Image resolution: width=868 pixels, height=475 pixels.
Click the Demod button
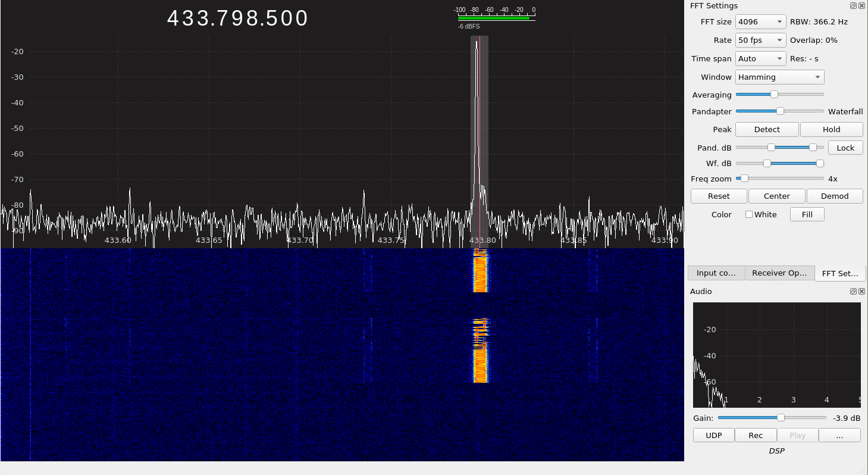coord(835,196)
